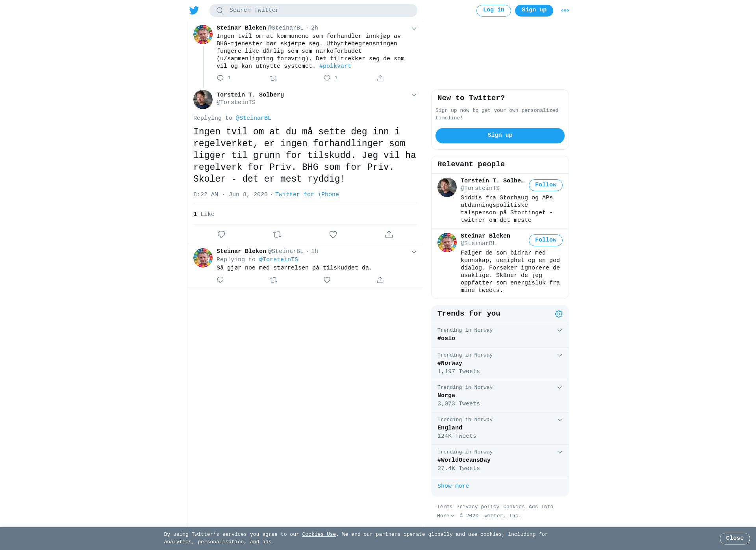Open the Twitter for iPhone link
756x550 pixels.
click(x=307, y=195)
